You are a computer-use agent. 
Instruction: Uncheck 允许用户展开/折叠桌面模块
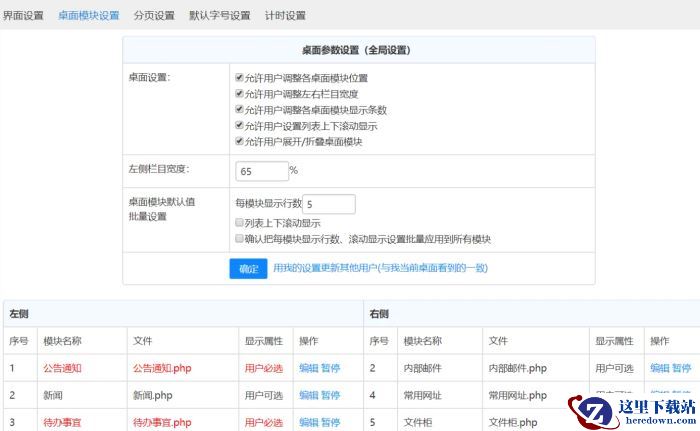point(239,142)
